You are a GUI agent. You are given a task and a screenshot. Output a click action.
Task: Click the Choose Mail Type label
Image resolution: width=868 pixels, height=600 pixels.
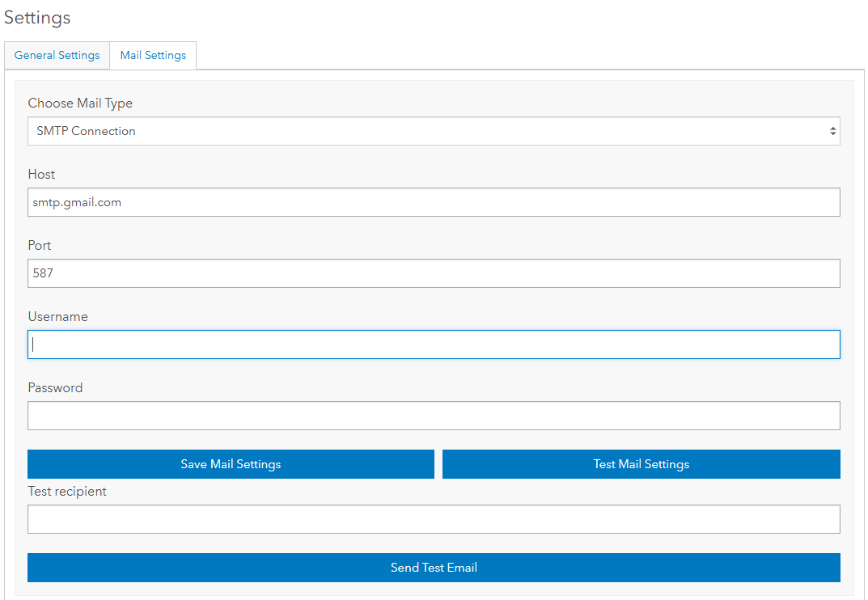(x=80, y=104)
